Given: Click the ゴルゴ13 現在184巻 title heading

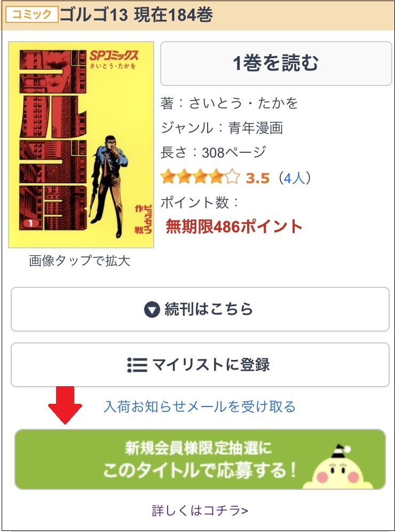Looking at the screenshot, I should [136, 15].
